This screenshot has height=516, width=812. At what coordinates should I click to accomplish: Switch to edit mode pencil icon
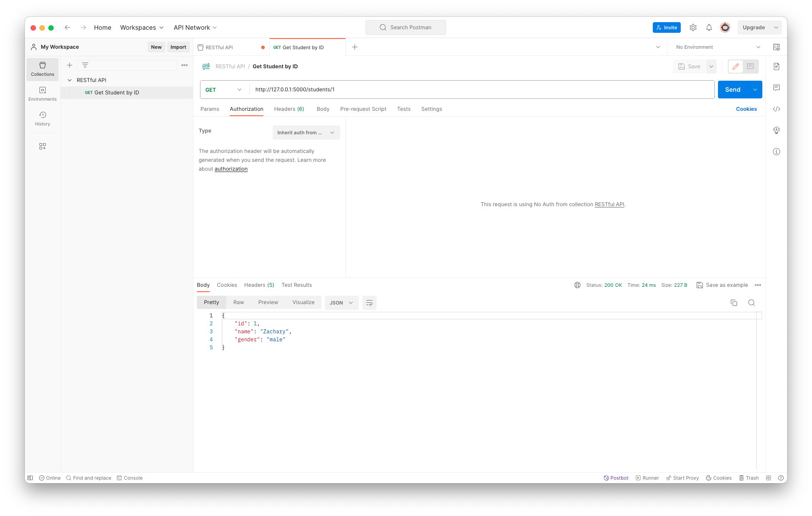[736, 66]
